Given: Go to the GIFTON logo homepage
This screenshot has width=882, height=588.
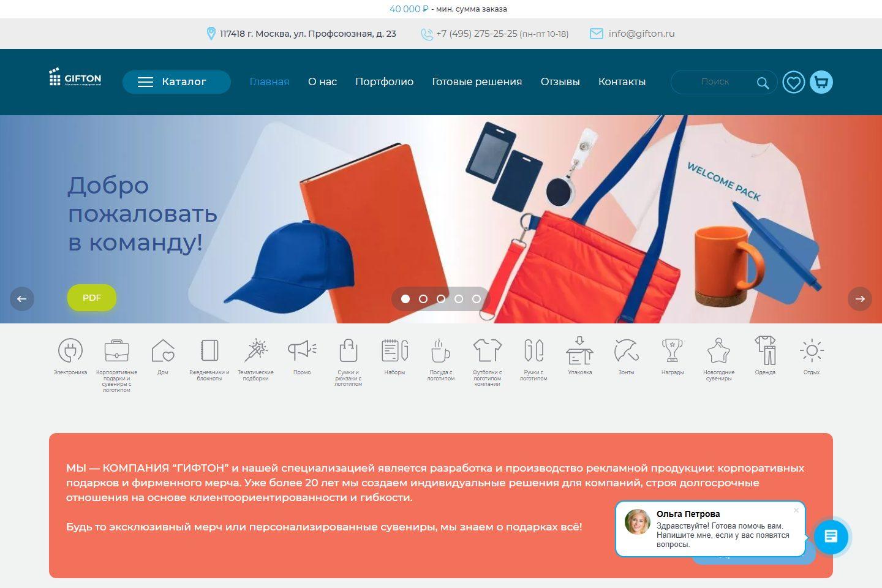Looking at the screenshot, I should (x=75, y=78).
